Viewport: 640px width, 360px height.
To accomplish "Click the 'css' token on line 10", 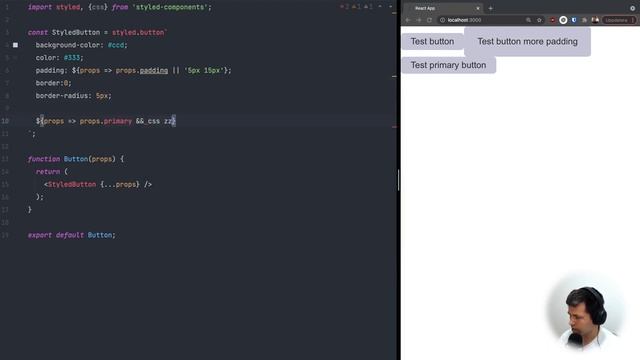I will click(154, 121).
